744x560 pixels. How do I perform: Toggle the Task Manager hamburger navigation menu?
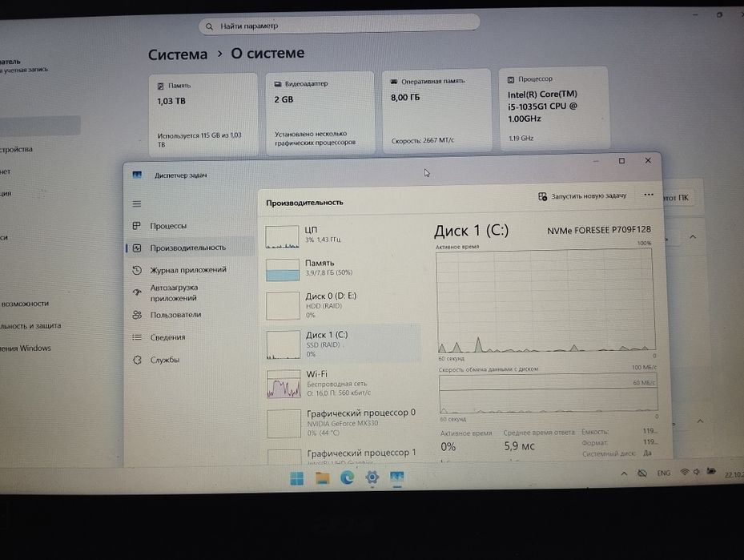click(x=137, y=204)
